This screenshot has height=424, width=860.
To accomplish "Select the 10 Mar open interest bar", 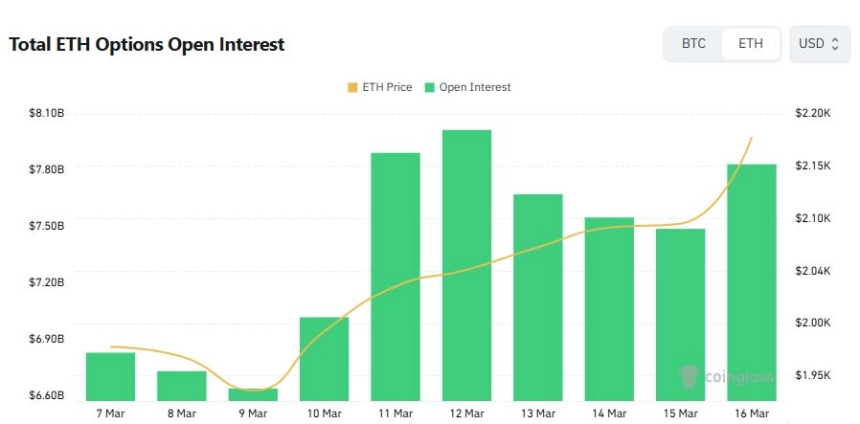I will pyautogui.click(x=324, y=358).
